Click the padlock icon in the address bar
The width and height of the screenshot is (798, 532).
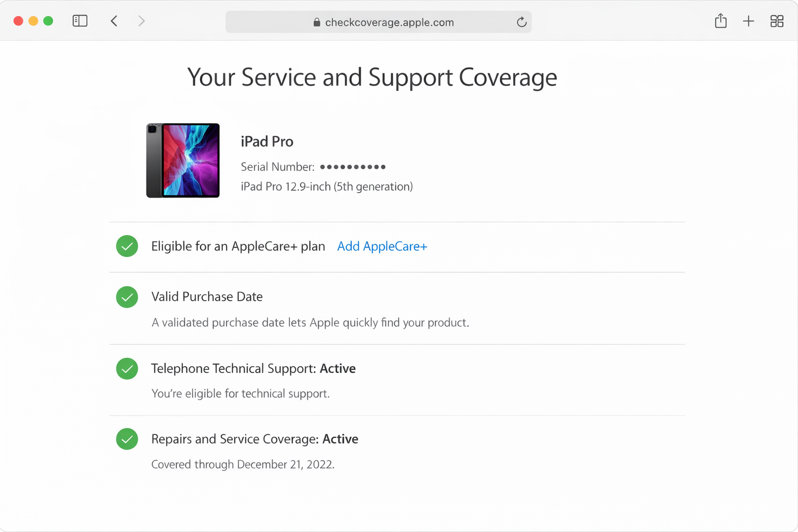tap(316, 22)
